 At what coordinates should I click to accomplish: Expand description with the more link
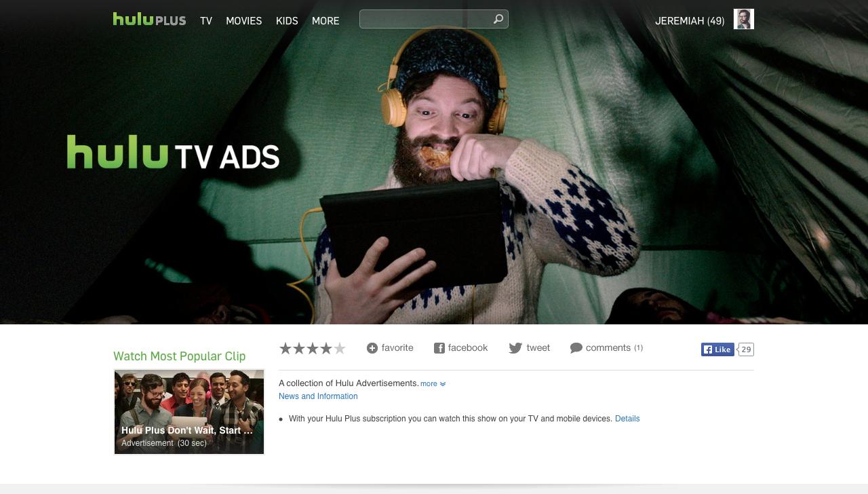tap(432, 384)
